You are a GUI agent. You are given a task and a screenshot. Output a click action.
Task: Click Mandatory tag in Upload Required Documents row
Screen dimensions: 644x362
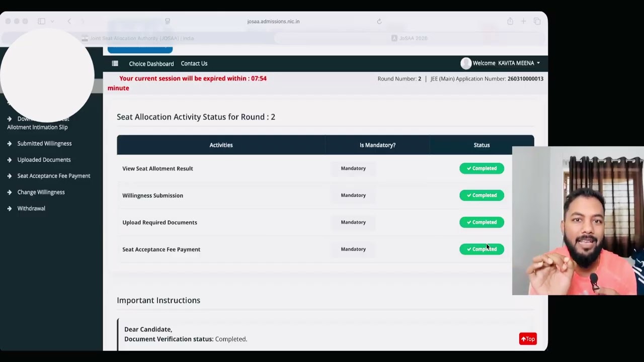(353, 222)
